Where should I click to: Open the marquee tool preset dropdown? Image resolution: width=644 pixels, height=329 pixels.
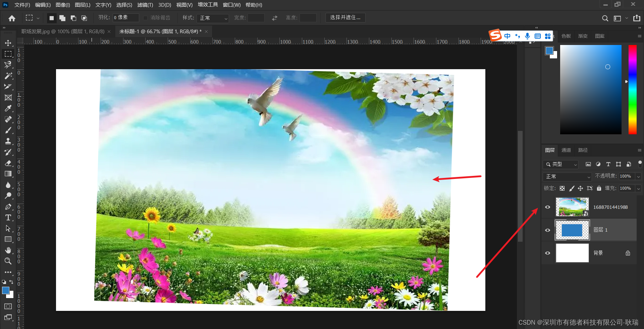(x=38, y=18)
